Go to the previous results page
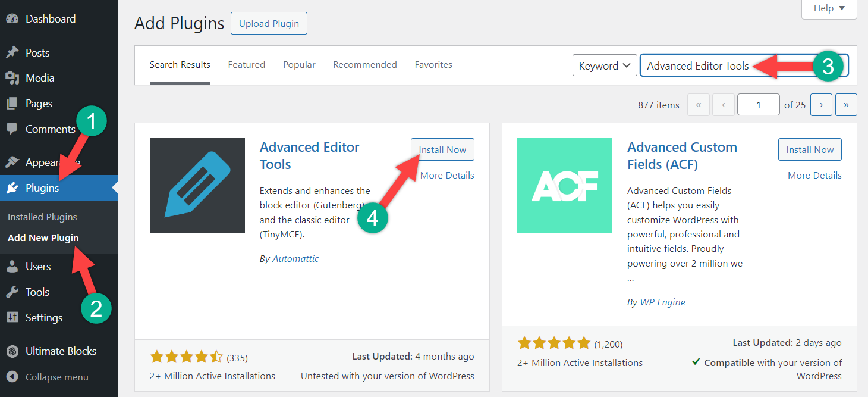This screenshot has width=868, height=397. coord(724,105)
